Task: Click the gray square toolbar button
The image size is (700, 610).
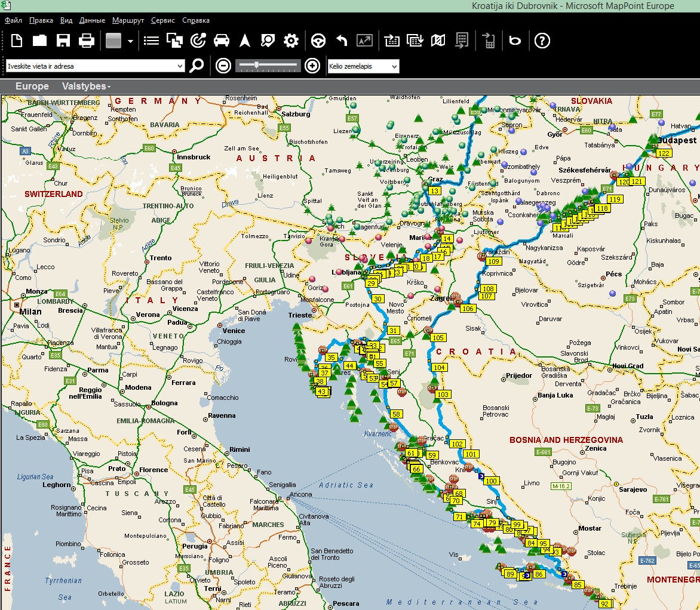Action: pos(113,41)
